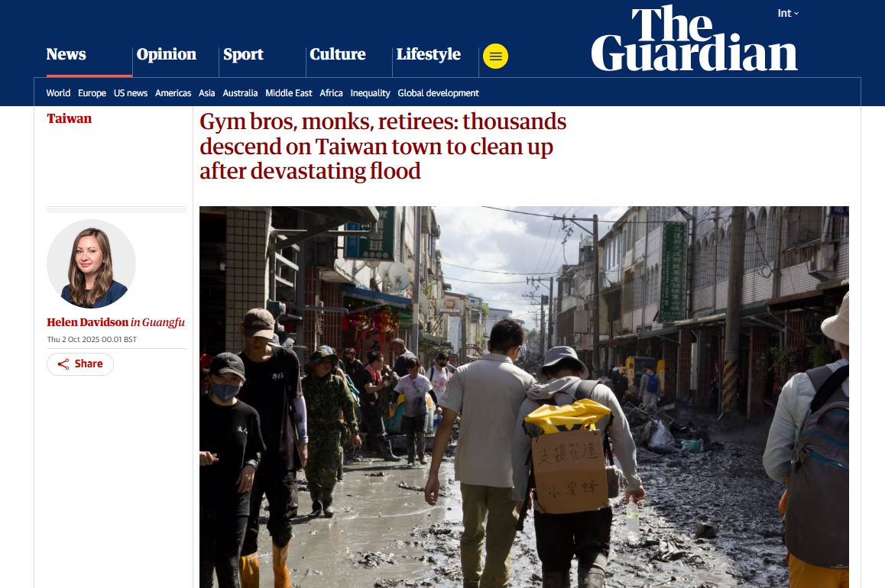This screenshot has height=588, width=885.
Task: Open the Europe subnav link
Action: (x=92, y=93)
